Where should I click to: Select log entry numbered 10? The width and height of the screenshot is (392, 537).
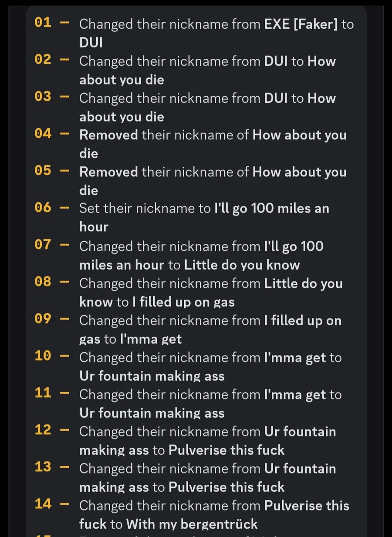coord(196,366)
